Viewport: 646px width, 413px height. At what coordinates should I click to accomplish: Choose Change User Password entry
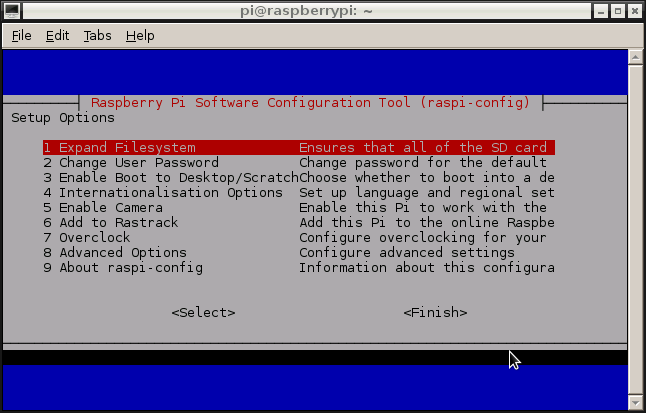(131, 163)
